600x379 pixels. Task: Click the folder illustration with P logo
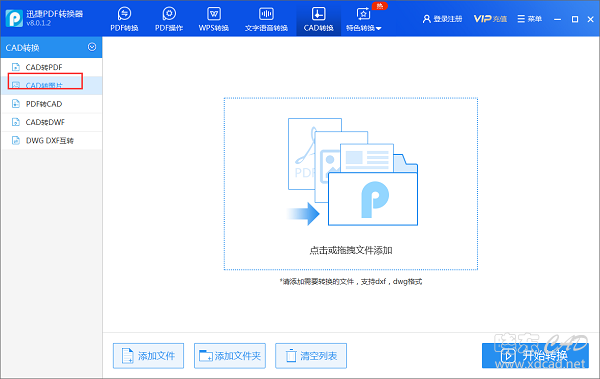[x=373, y=198]
